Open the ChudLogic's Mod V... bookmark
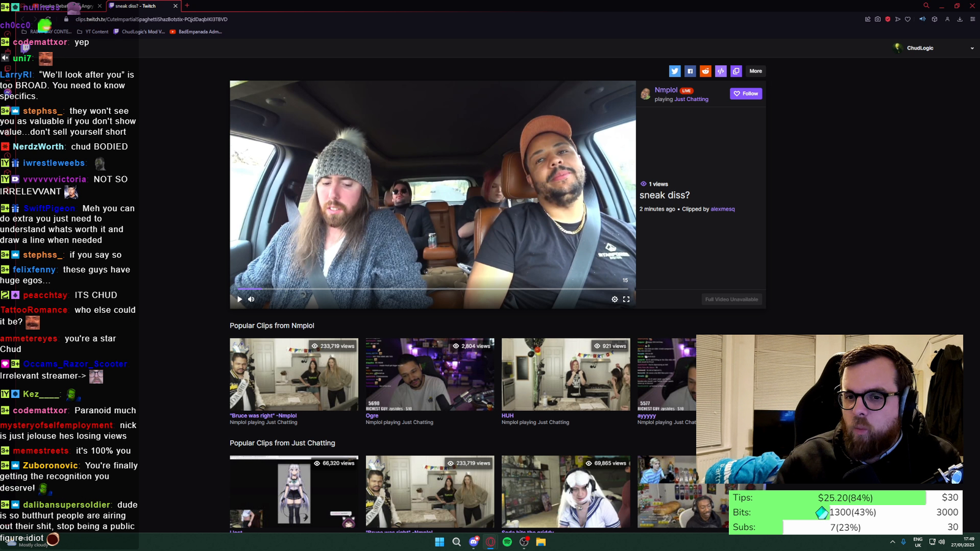This screenshot has height=551, width=980. click(x=139, y=32)
